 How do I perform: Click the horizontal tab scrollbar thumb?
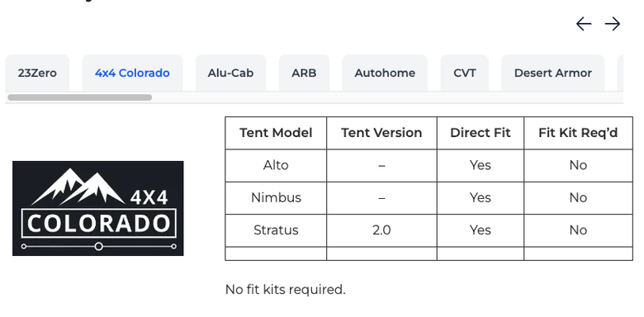(x=80, y=97)
